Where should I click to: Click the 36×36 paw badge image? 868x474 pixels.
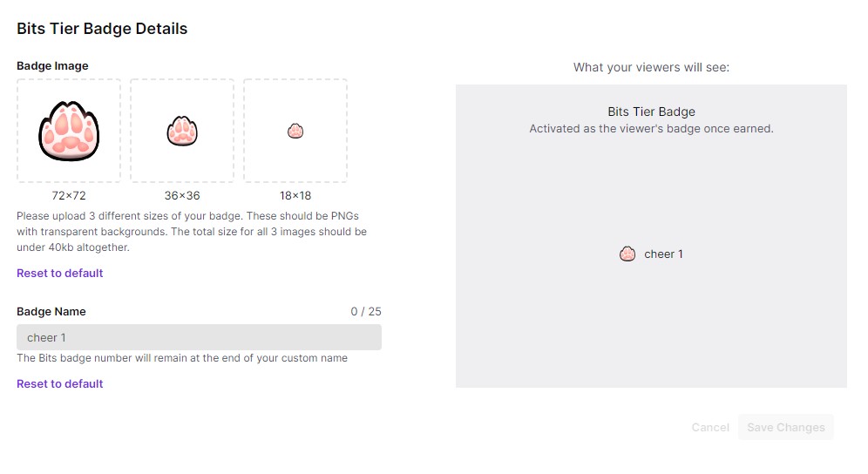[x=182, y=132]
